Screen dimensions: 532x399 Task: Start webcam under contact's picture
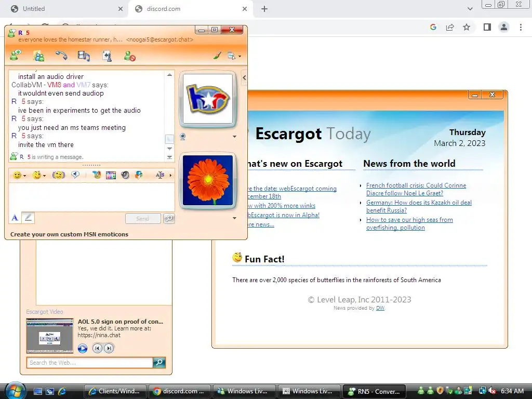pos(183,137)
